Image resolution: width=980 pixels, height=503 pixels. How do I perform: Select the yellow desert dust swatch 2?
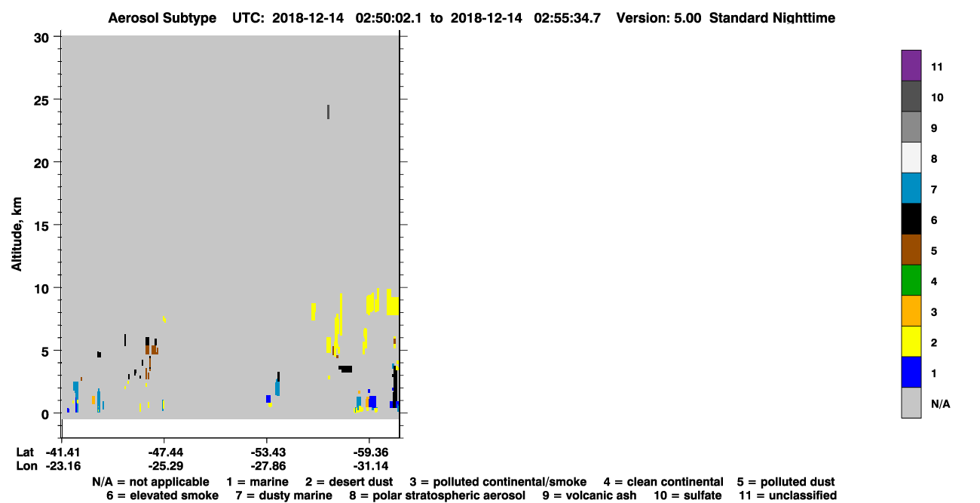911,342
